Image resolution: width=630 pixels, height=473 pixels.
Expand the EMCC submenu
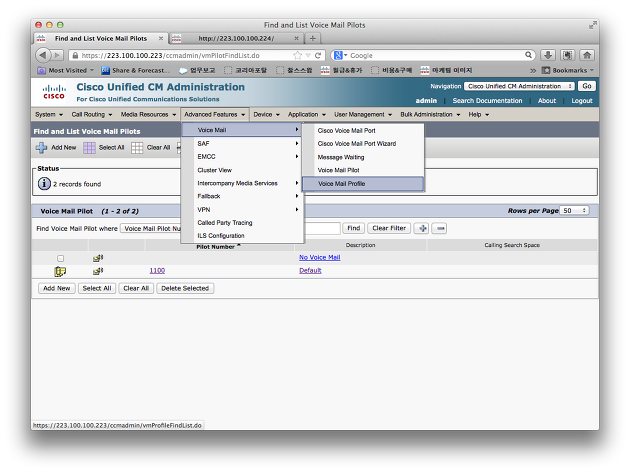[x=242, y=156]
